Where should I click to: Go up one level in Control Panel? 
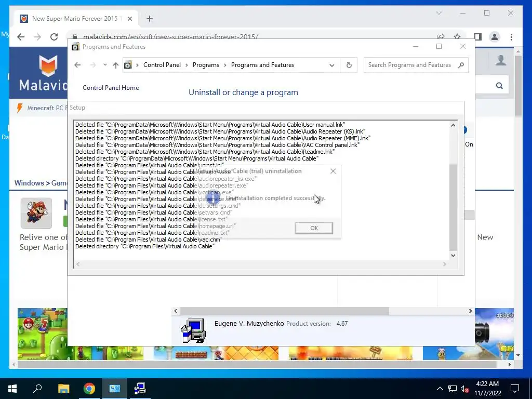point(116,65)
